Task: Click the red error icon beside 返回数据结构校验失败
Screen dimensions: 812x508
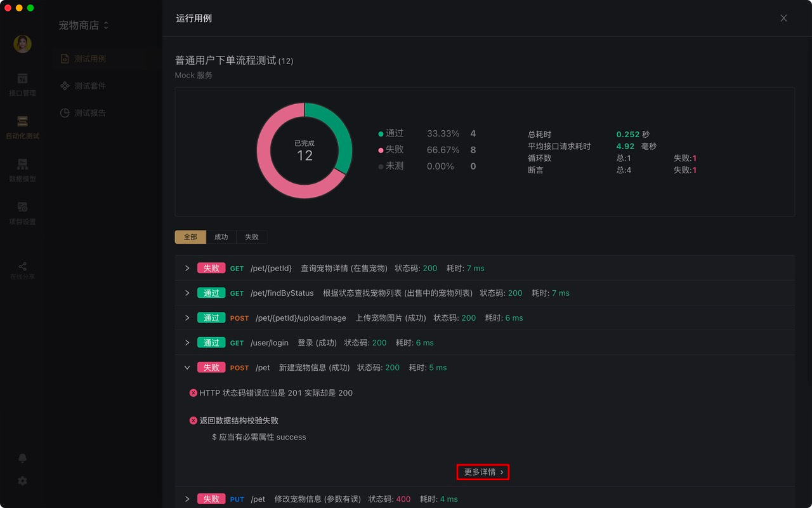Action: [193, 420]
